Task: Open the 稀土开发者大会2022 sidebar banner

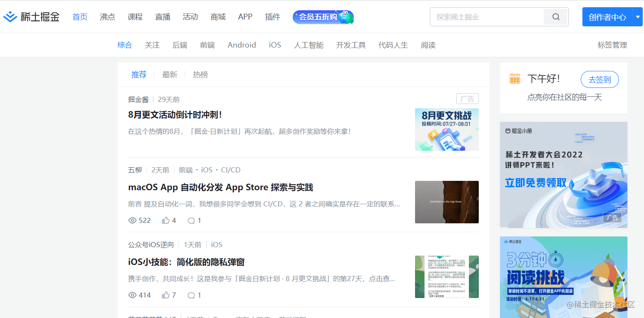Action: [x=564, y=175]
